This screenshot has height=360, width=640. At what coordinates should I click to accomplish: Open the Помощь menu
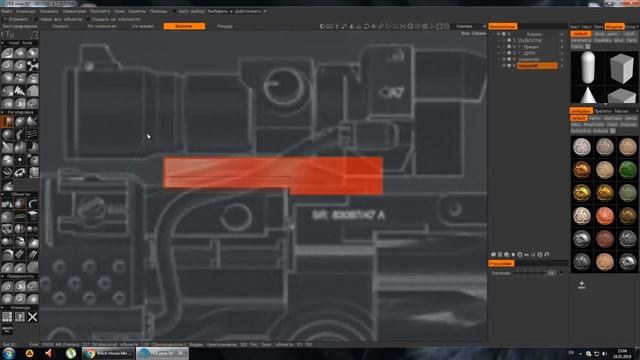point(158,11)
